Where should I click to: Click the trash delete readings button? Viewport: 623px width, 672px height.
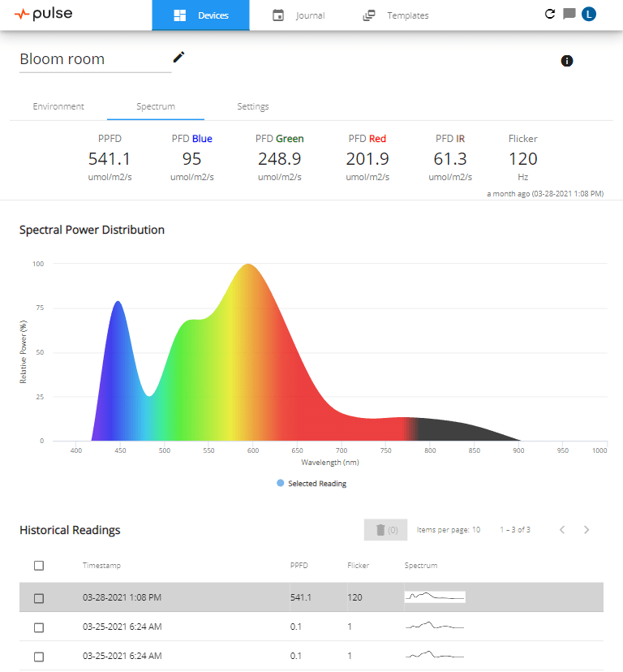click(385, 530)
